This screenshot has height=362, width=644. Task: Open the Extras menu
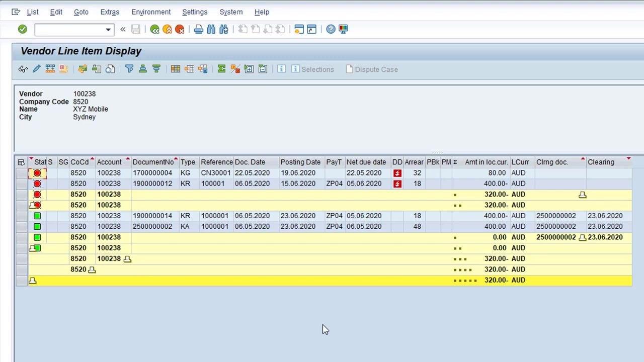click(110, 12)
